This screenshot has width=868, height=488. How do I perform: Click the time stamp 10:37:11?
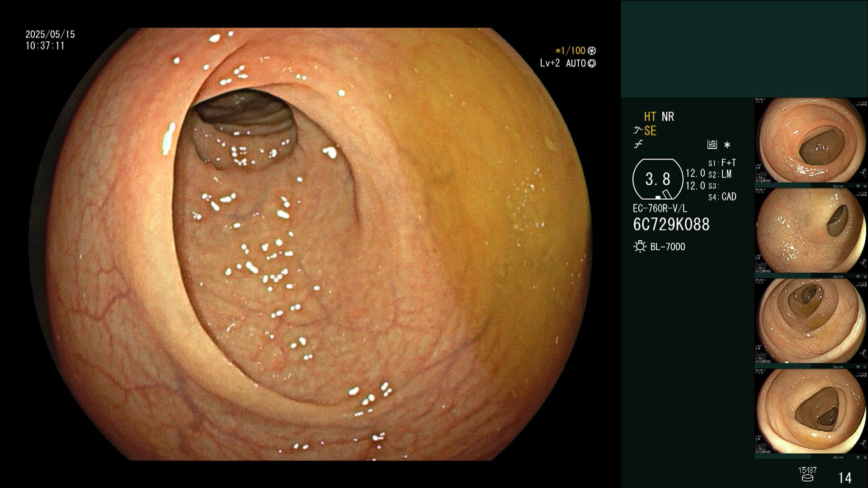tap(45, 46)
